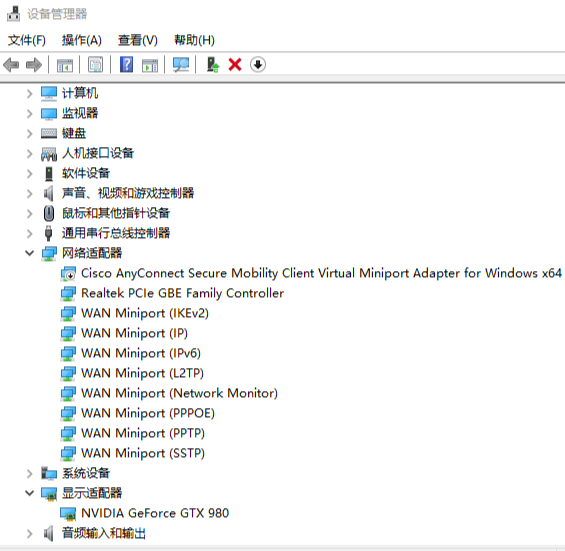The height and width of the screenshot is (551, 565).
Task: Click the show/hide console tree icon
Action: pos(65,65)
